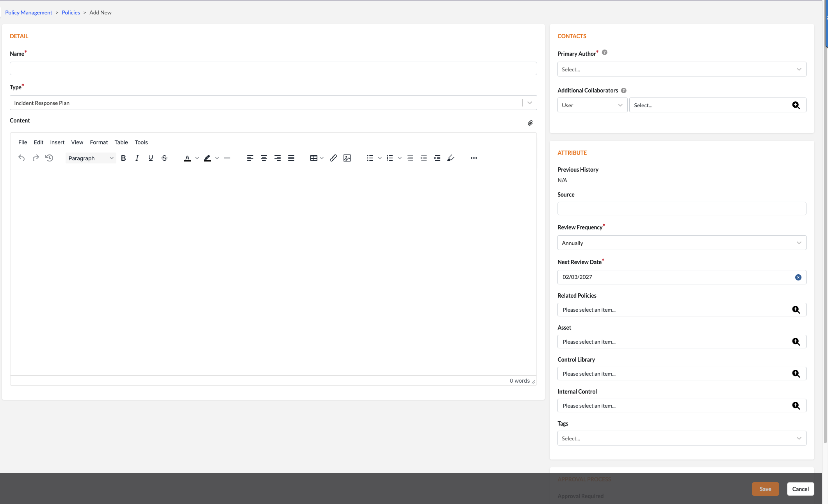
Task: Go to Policies breadcrumb link
Action: [71, 12]
